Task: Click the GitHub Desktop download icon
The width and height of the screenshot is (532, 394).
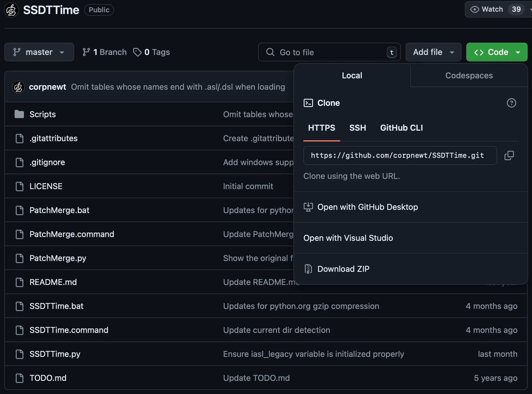Action: pyautogui.click(x=308, y=207)
